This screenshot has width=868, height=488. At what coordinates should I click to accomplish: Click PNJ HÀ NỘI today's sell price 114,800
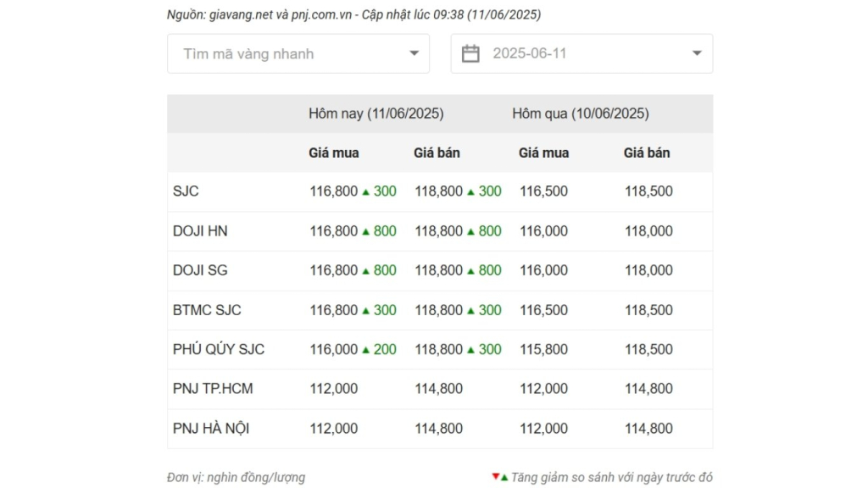[439, 429]
